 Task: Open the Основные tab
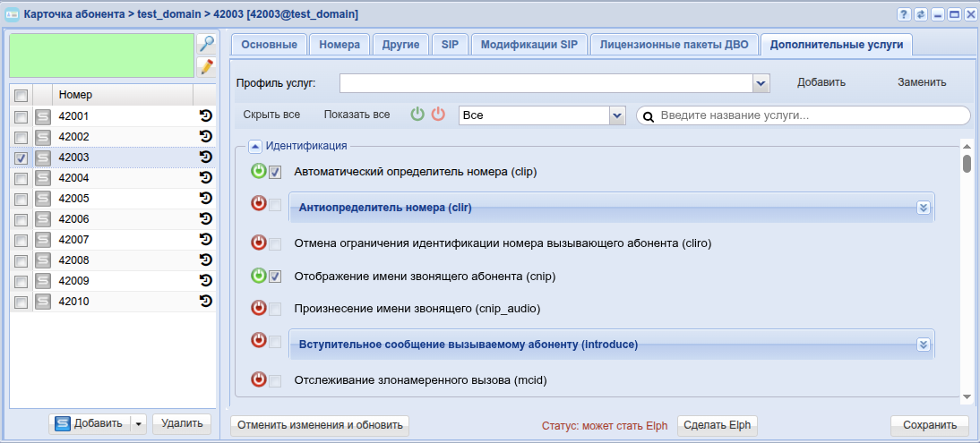coord(270,45)
